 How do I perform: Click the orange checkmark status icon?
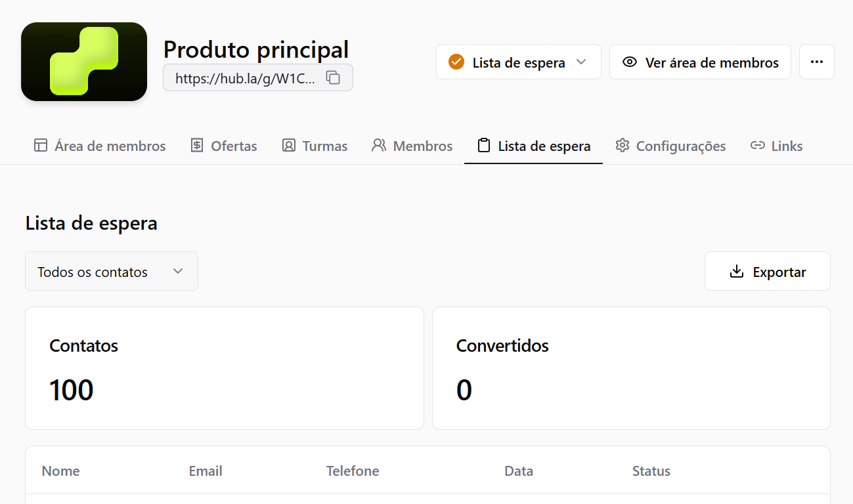(456, 62)
